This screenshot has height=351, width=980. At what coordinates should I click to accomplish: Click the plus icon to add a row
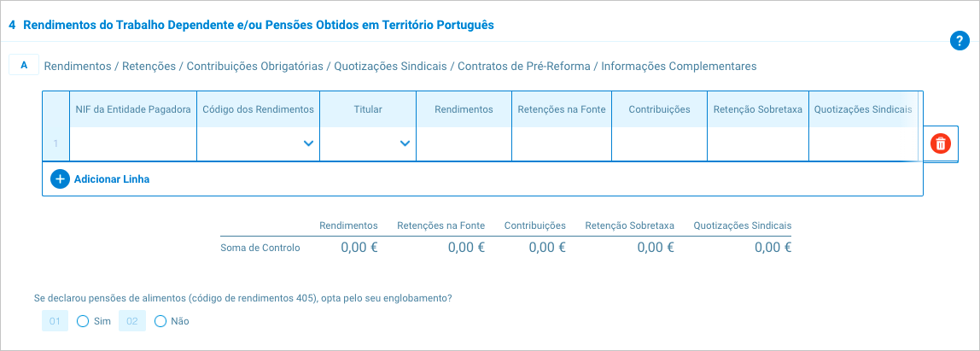point(60,179)
